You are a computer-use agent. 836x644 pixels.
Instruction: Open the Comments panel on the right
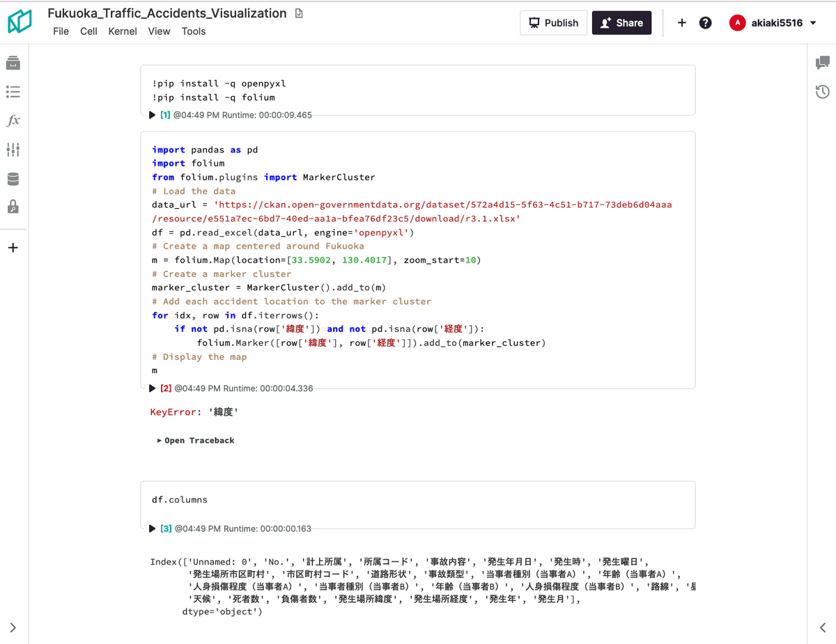821,63
